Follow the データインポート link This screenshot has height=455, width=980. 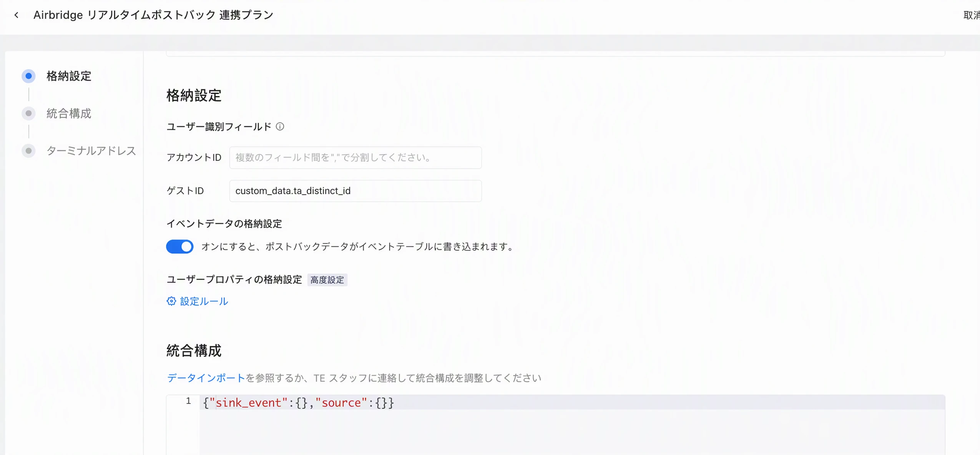coord(206,378)
